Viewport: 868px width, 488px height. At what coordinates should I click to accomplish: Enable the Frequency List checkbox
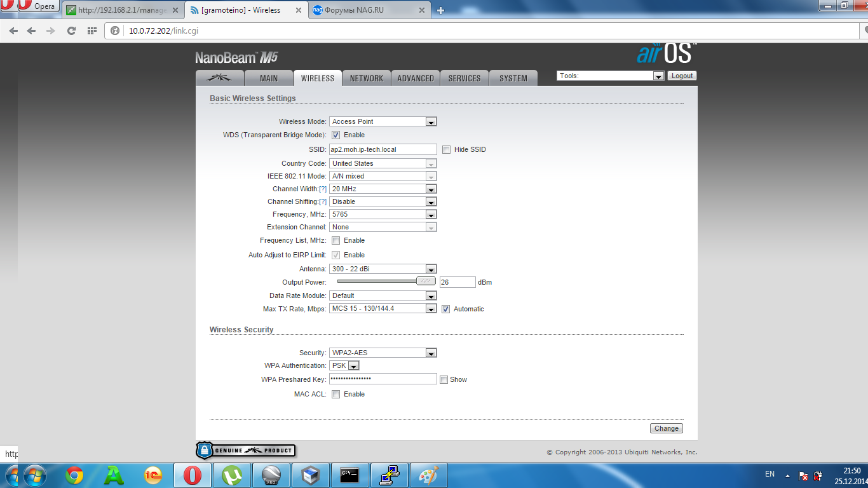pyautogui.click(x=336, y=240)
